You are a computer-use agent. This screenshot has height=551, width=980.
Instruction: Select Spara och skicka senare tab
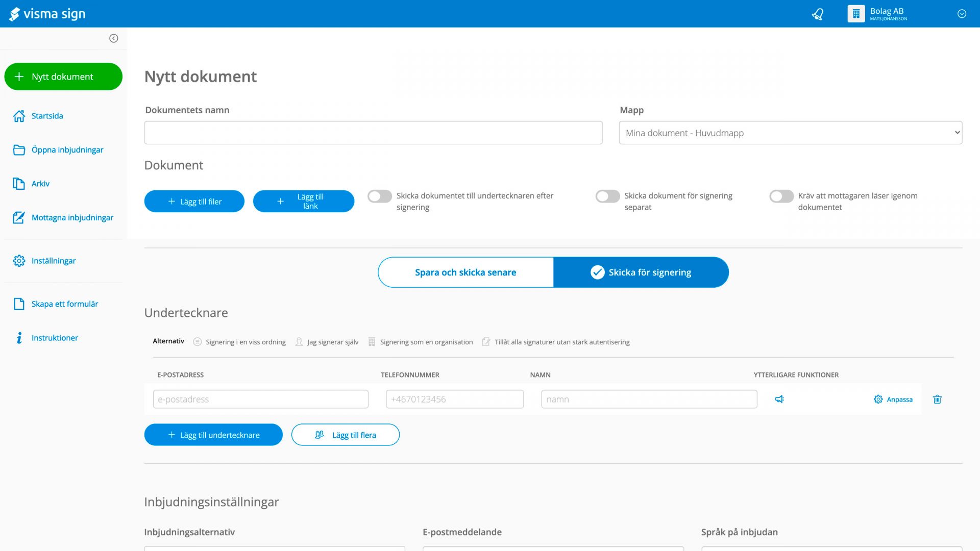[x=465, y=272]
